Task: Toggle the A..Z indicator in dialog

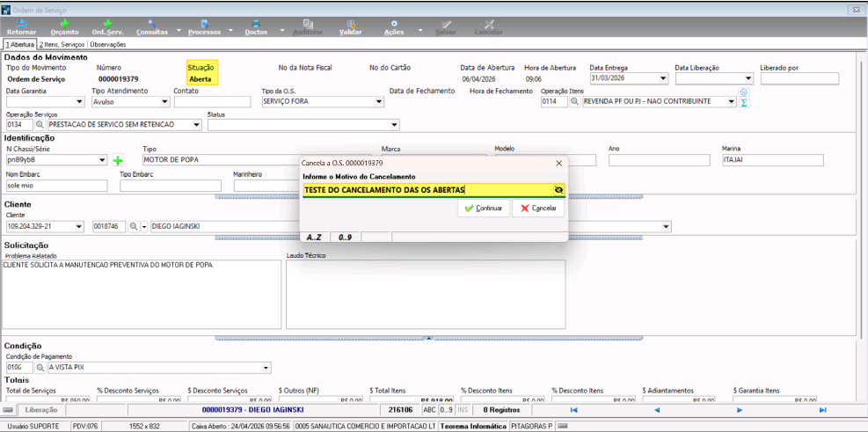Action: tap(314, 237)
